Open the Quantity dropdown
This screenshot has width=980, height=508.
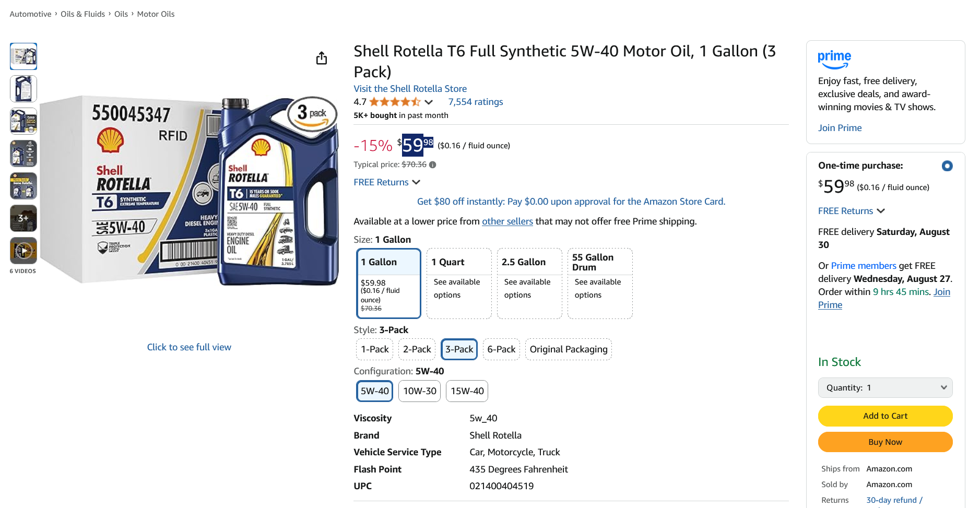(x=885, y=387)
